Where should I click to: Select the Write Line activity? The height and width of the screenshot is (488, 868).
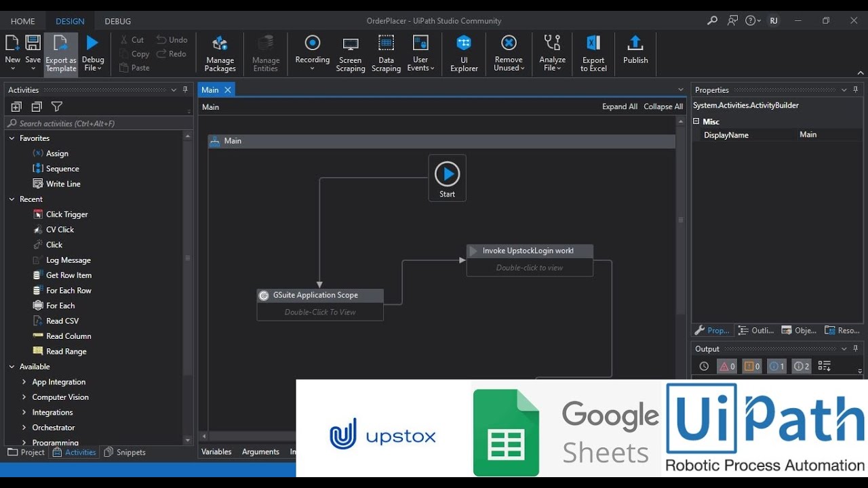57,184
